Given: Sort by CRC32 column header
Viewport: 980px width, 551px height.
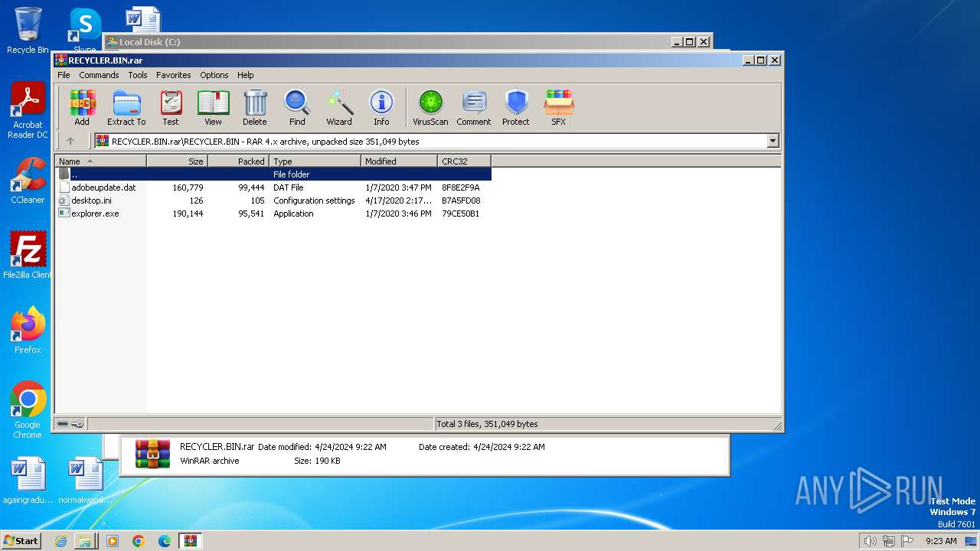Looking at the screenshot, I should 464,161.
